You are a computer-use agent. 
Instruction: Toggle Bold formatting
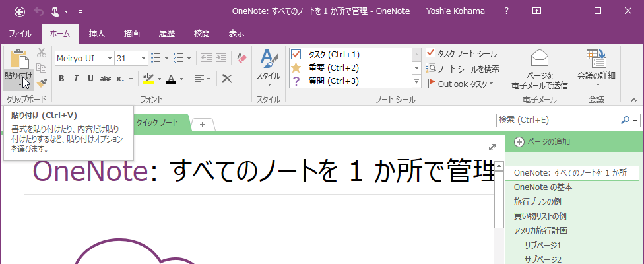pyautogui.click(x=61, y=79)
